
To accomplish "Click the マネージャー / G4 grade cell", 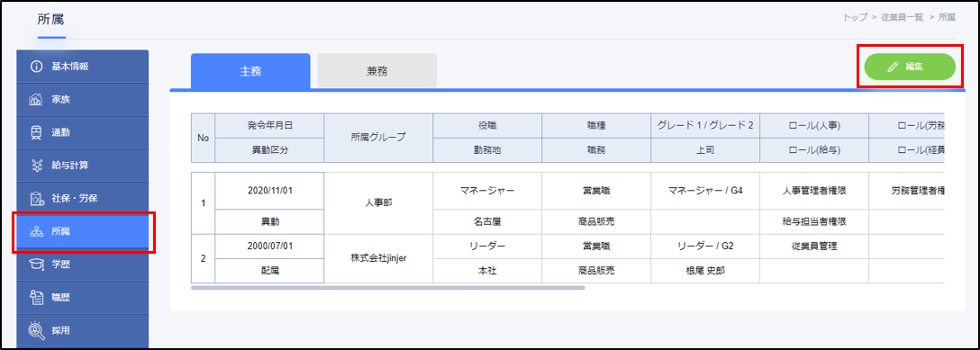I will tap(705, 191).
